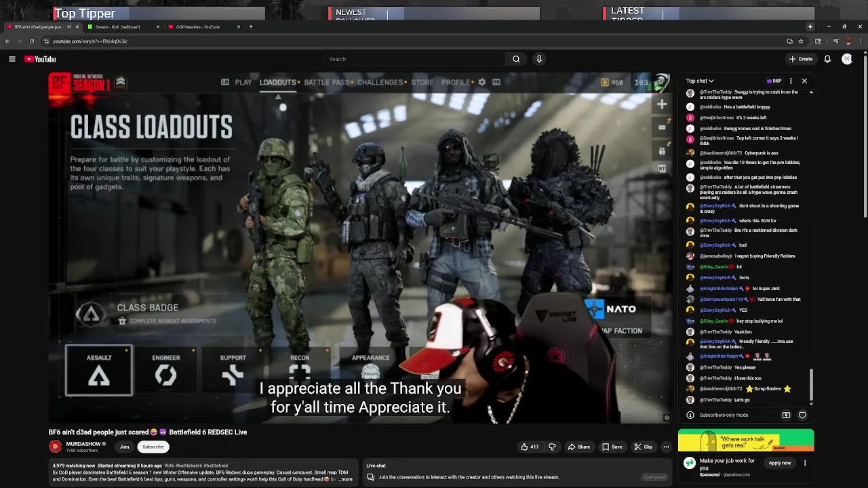Click the 'Subscribers-only mode' chat notice

724,415
